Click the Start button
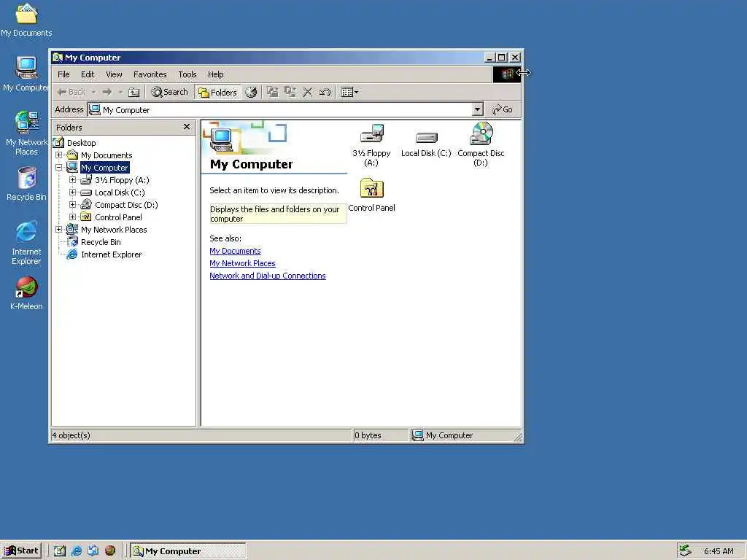Image resolution: width=747 pixels, height=560 pixels. point(21,551)
